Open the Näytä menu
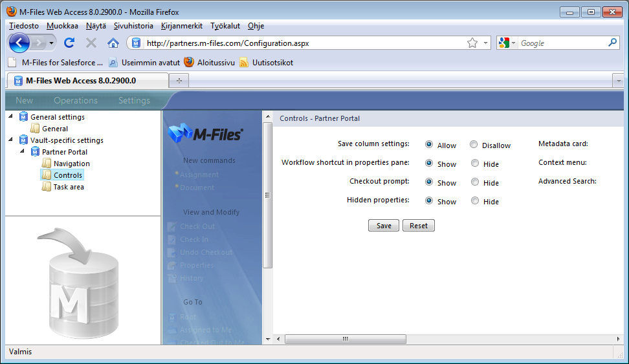 pyautogui.click(x=96, y=26)
